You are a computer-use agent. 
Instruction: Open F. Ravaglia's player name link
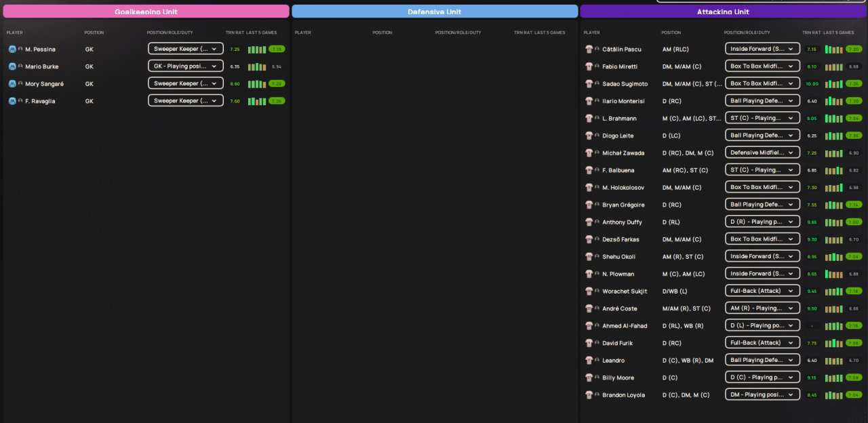[40, 101]
